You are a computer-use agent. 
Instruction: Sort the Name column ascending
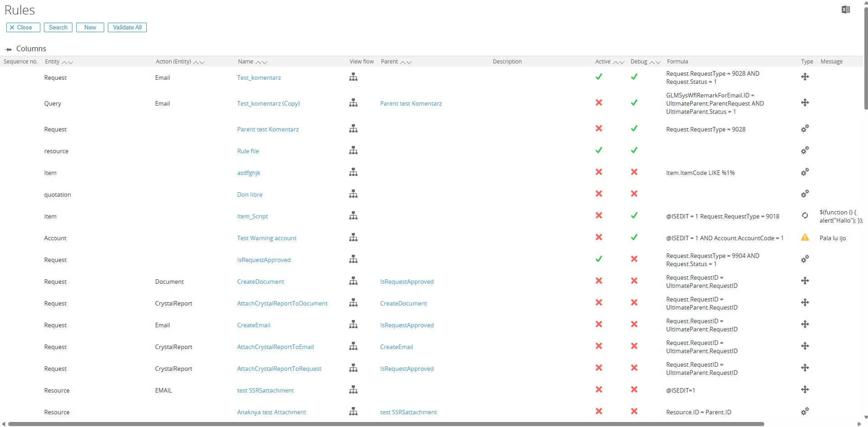tap(258, 63)
